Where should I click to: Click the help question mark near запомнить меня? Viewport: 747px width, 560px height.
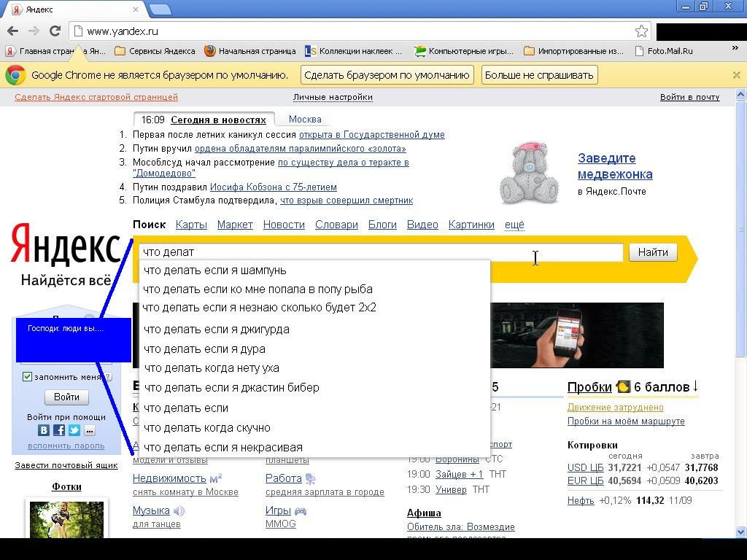[109, 377]
